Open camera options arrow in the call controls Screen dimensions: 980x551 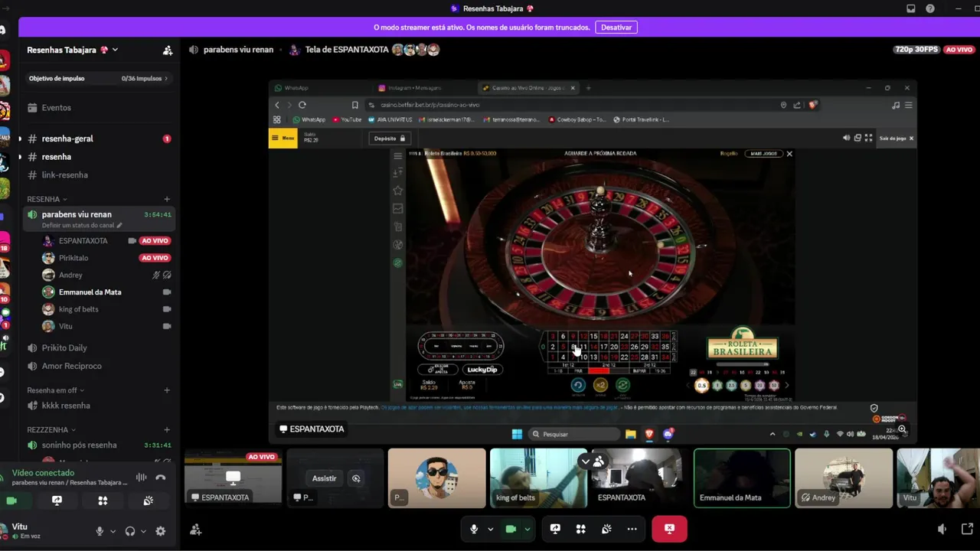(x=528, y=529)
